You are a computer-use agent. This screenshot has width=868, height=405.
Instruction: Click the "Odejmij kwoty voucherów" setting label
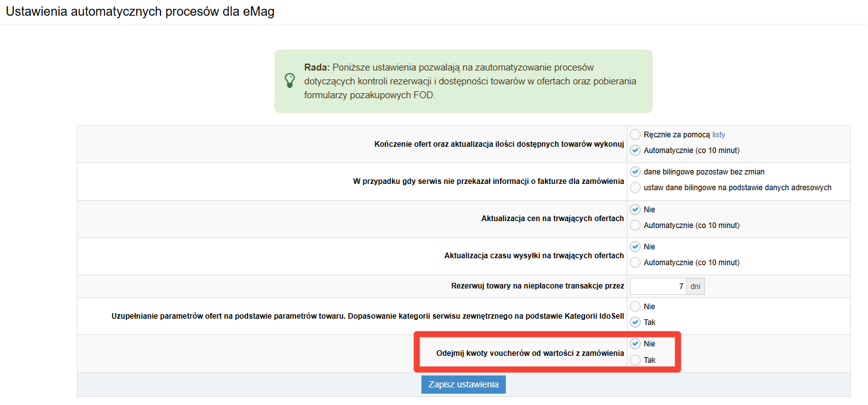coord(530,353)
